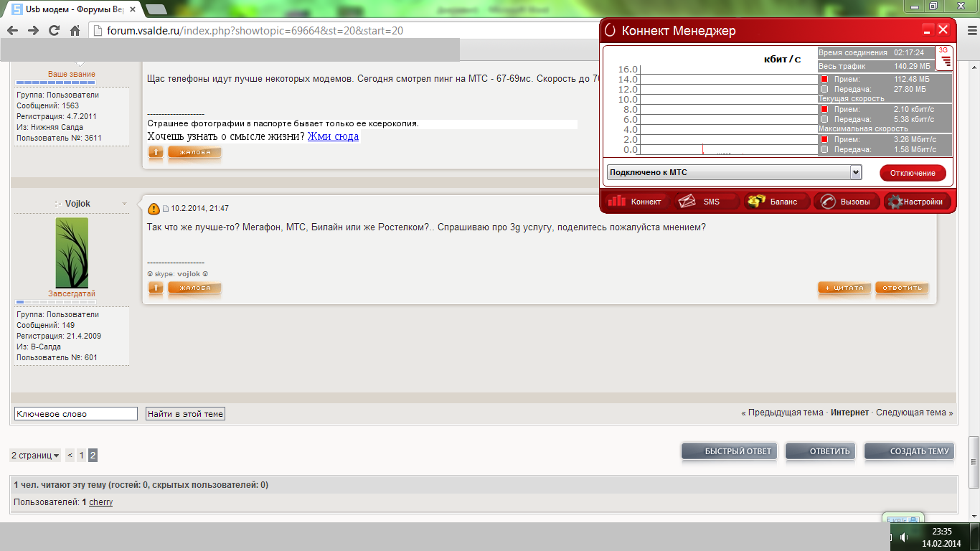Open the Баланс section

776,202
